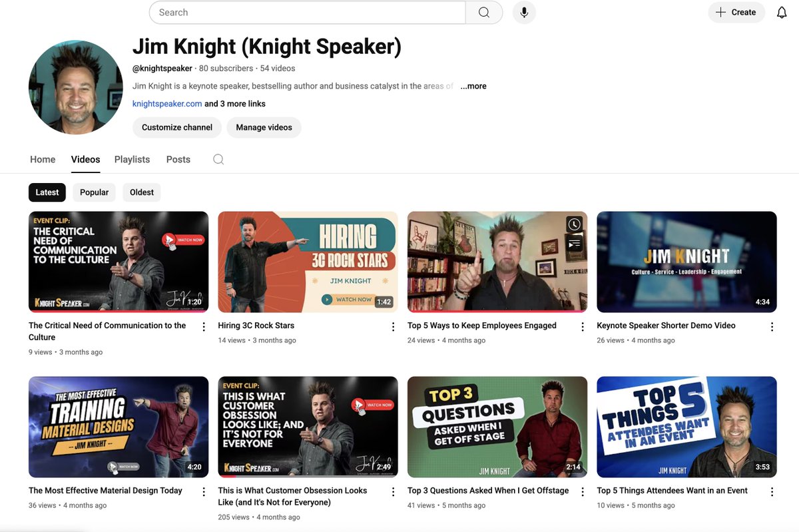Viewport: 799px width, 532px height.
Task: Open Critical Need of Communication thumbnail
Action: pos(119,262)
